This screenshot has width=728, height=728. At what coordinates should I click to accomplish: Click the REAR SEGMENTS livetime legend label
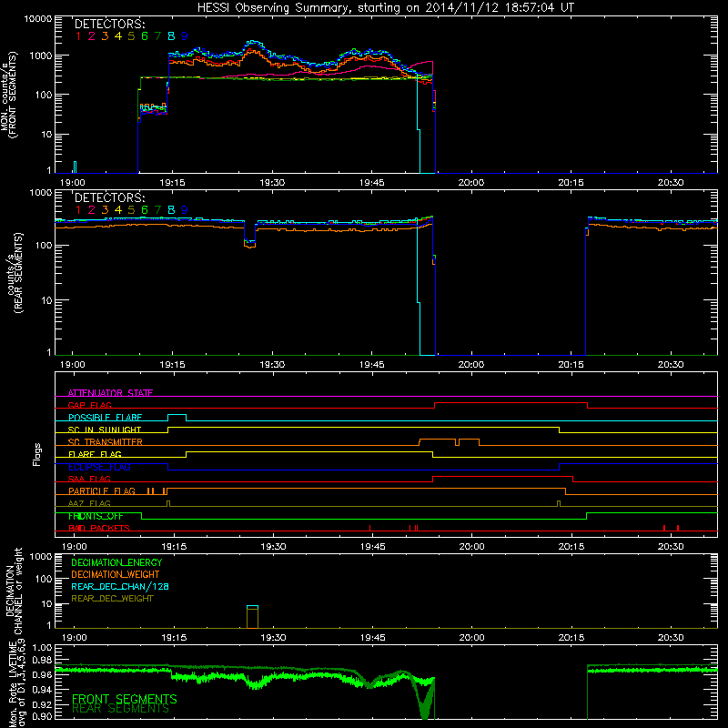121,709
